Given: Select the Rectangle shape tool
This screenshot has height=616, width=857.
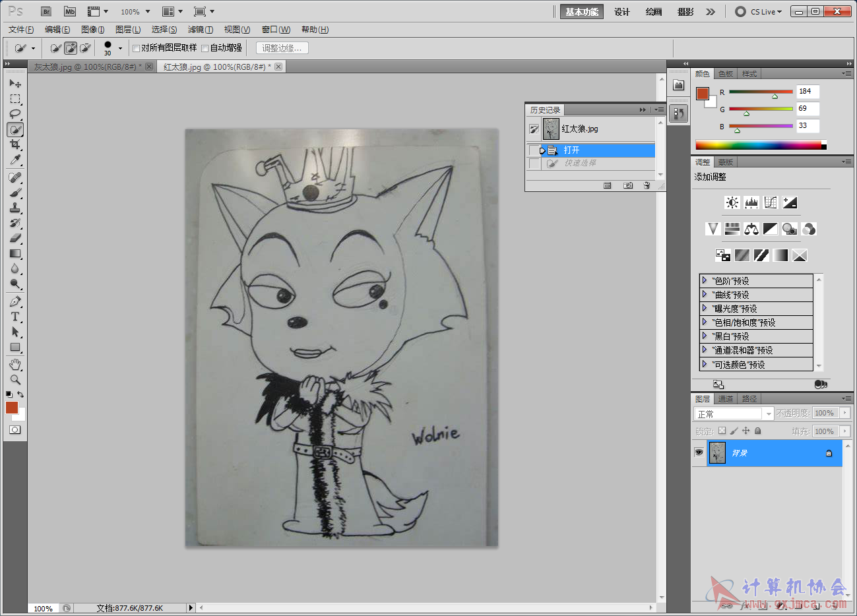Looking at the screenshot, I should pyautogui.click(x=15, y=348).
